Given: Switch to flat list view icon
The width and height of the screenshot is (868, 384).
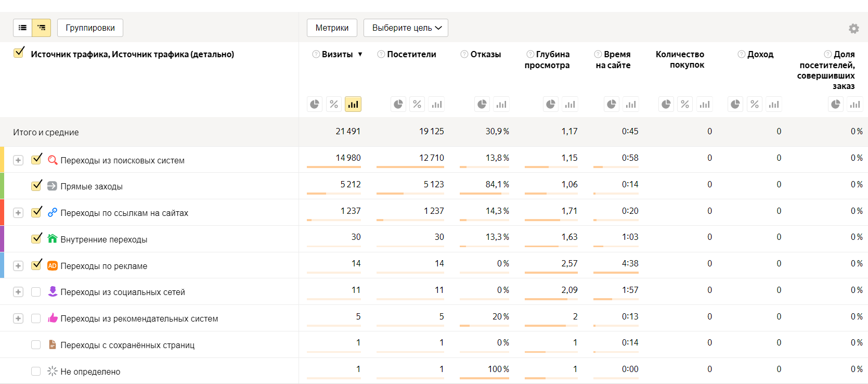Looking at the screenshot, I should [x=22, y=28].
